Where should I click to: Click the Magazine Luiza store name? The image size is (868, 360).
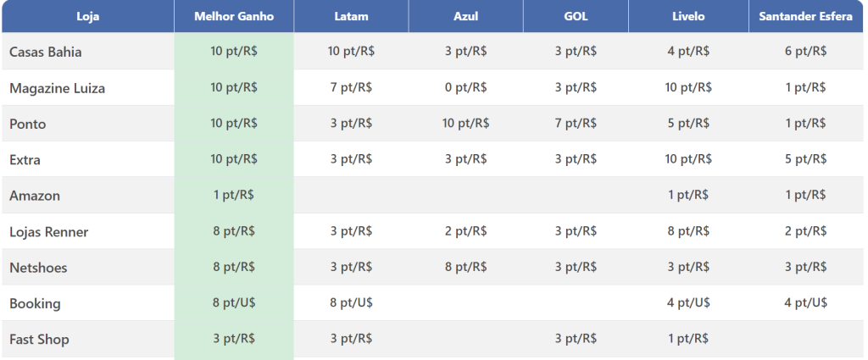point(58,88)
